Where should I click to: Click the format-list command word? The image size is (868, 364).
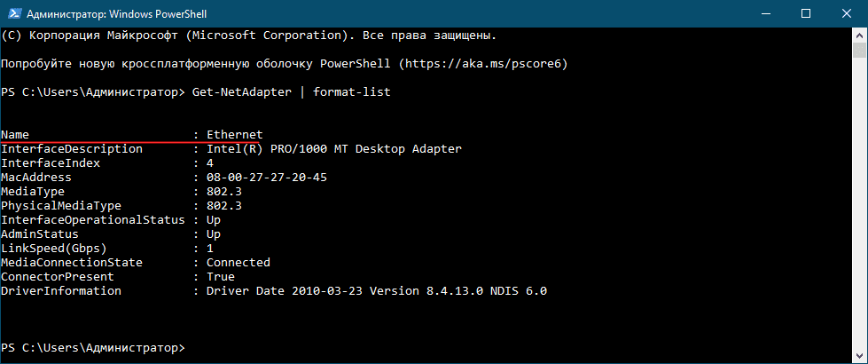pyautogui.click(x=352, y=92)
